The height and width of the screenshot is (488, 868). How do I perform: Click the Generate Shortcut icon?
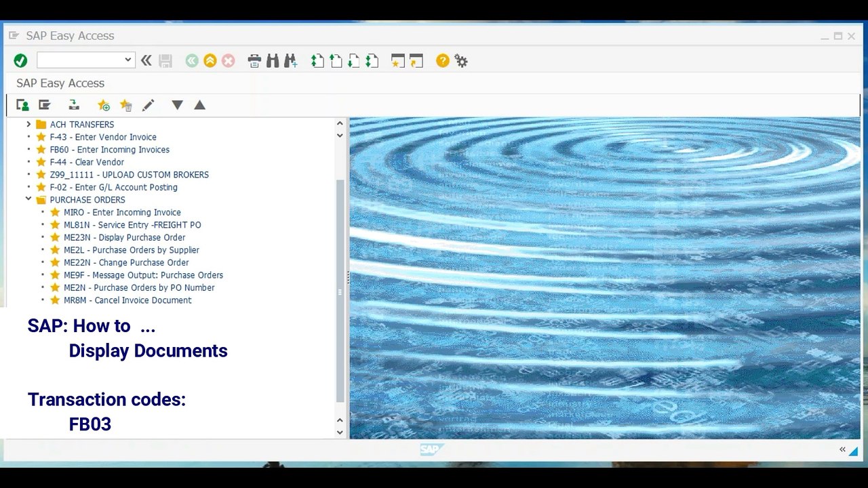point(416,61)
